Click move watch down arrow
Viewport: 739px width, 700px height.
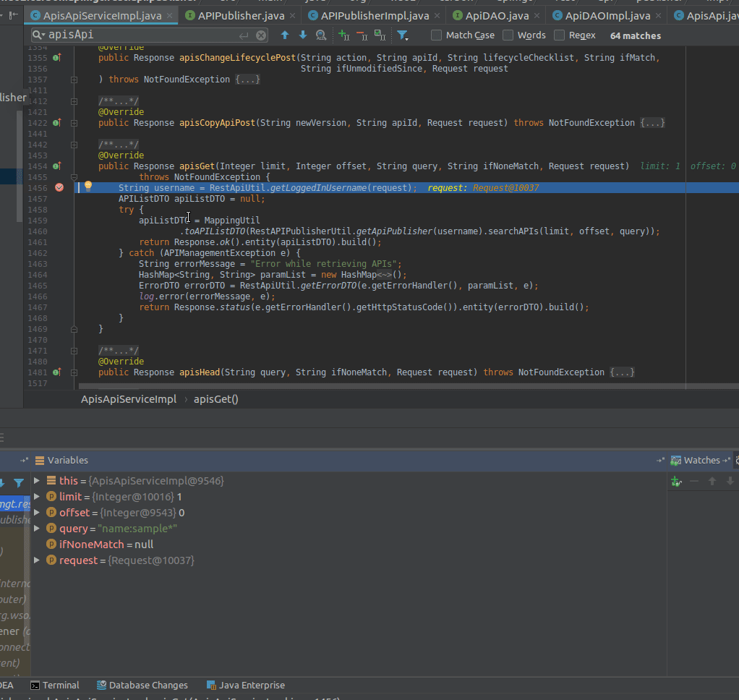point(730,482)
